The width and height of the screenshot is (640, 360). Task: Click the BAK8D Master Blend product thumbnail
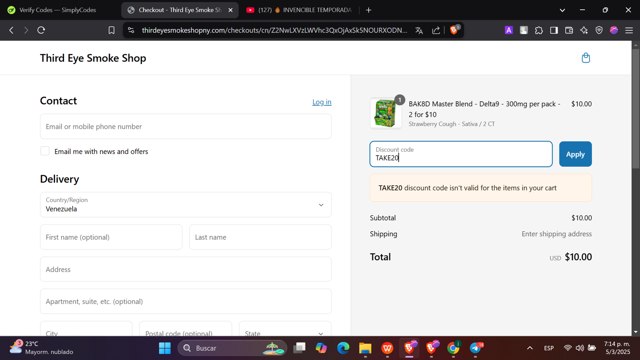(x=385, y=113)
